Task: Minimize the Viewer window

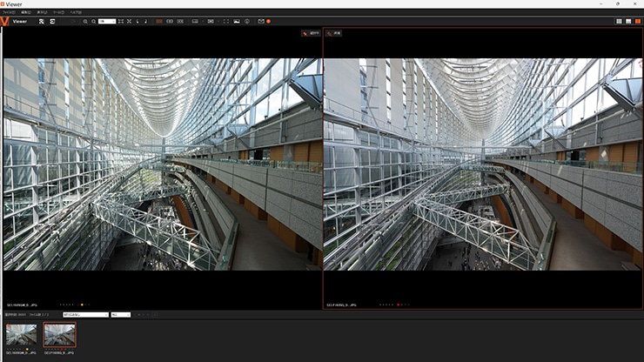Action: [x=600, y=3]
